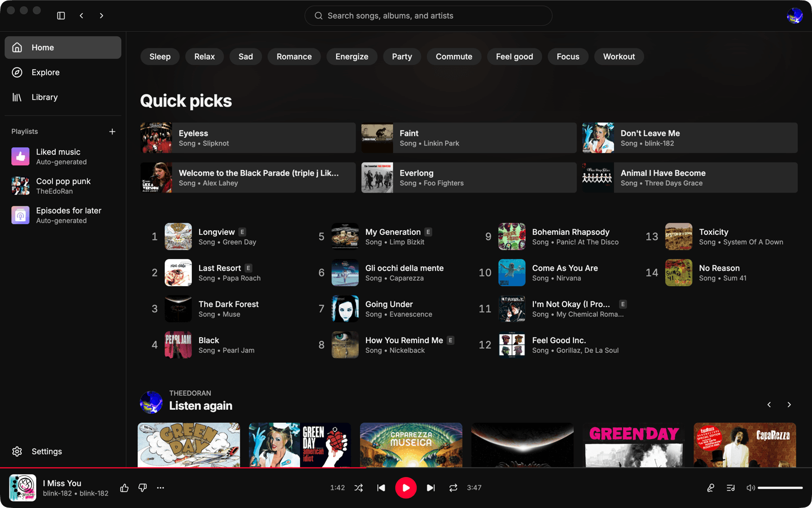Play Don't Leave Me by blink-182
The height and width of the screenshot is (508, 812).
click(x=690, y=138)
